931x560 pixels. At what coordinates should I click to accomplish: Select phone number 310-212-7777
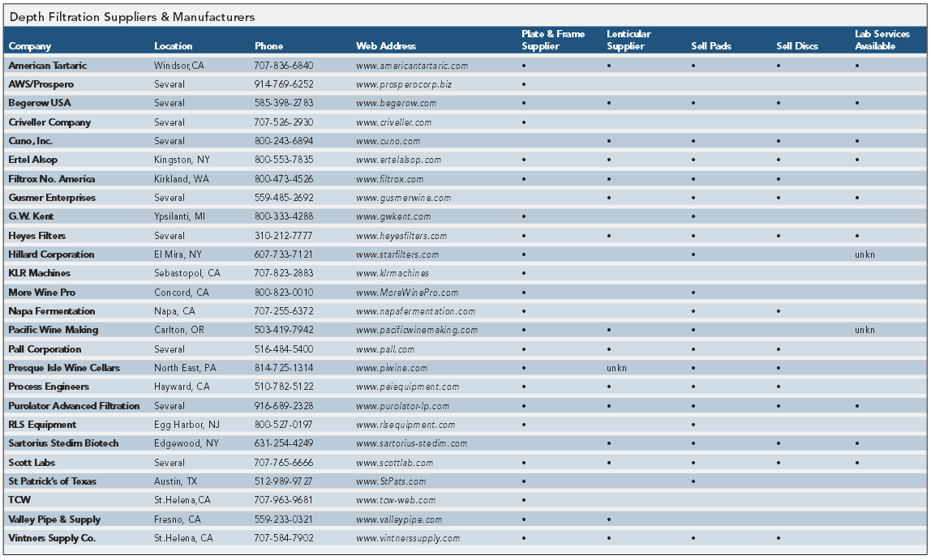coord(283,236)
